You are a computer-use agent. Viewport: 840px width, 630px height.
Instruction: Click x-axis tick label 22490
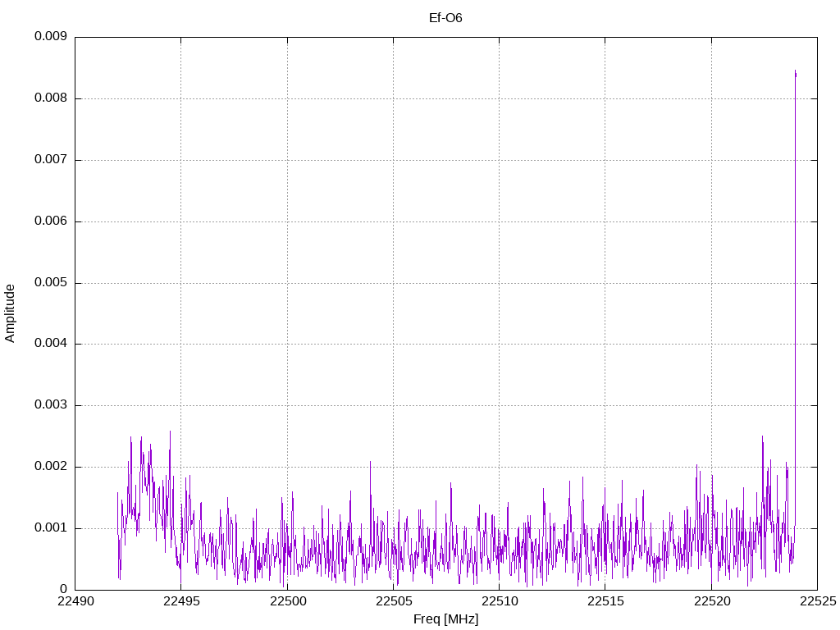75,601
